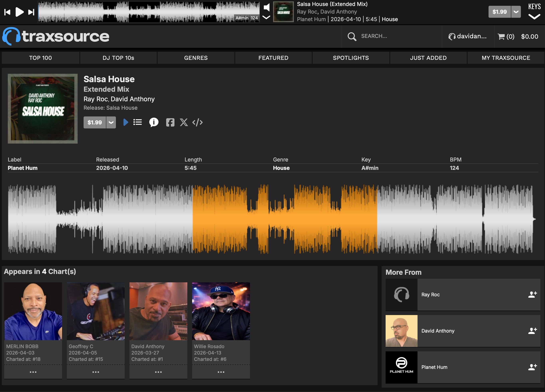Open Planet Hum in More From
The width and height of the screenshot is (545, 392).
coord(434,367)
